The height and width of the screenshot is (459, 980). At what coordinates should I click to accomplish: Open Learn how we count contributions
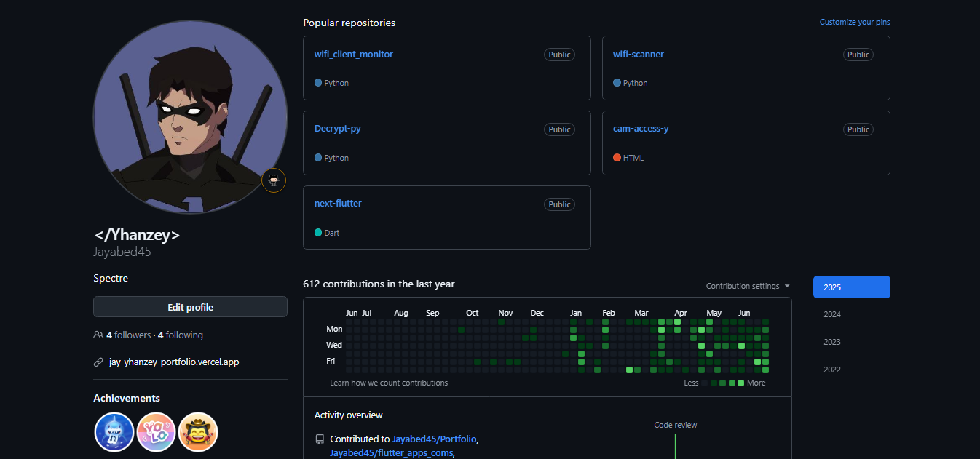[x=389, y=383]
